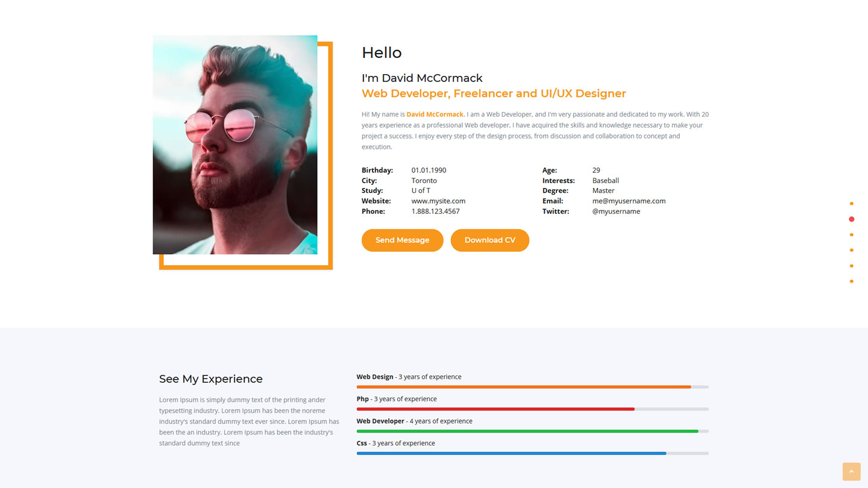Image resolution: width=868 pixels, height=488 pixels.
Task: Click the profile photo of David
Action: [235, 145]
